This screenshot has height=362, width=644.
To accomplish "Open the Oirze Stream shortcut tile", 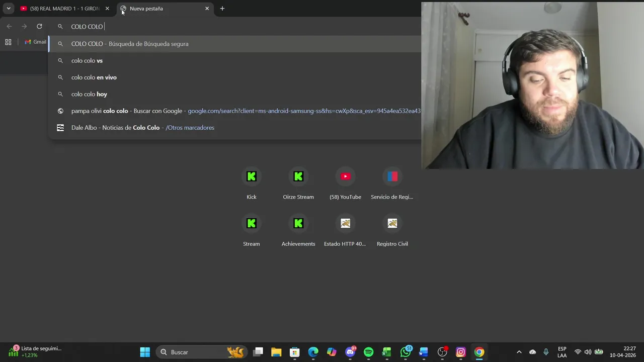I will [x=298, y=184].
